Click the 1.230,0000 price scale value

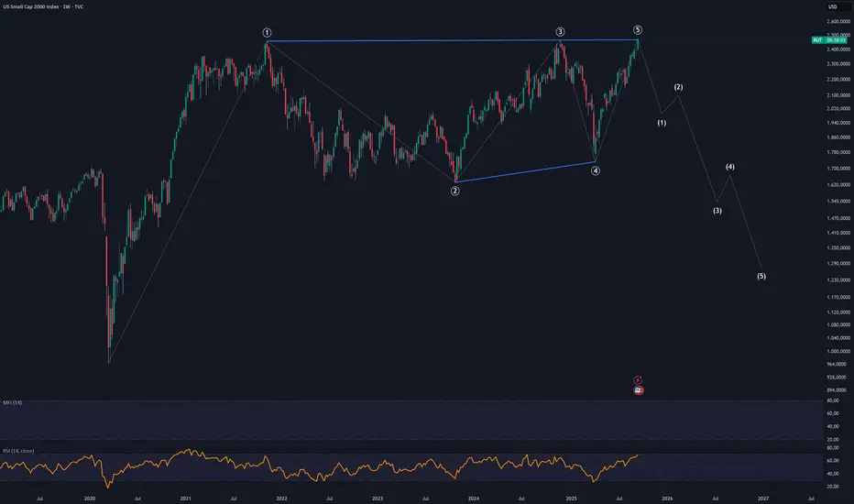(838, 280)
